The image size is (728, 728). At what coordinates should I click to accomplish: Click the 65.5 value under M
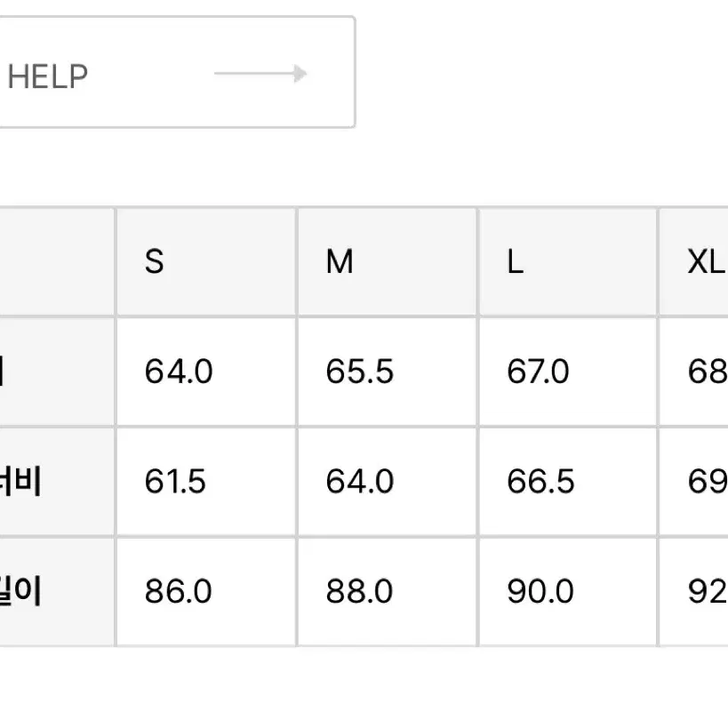[359, 372]
